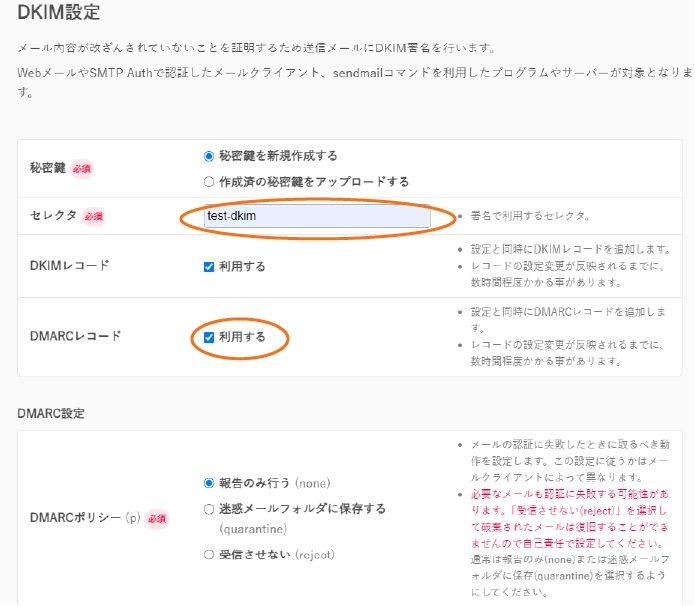Click the DKIMレコード row label
This screenshot has width=695, height=606.
70,266
